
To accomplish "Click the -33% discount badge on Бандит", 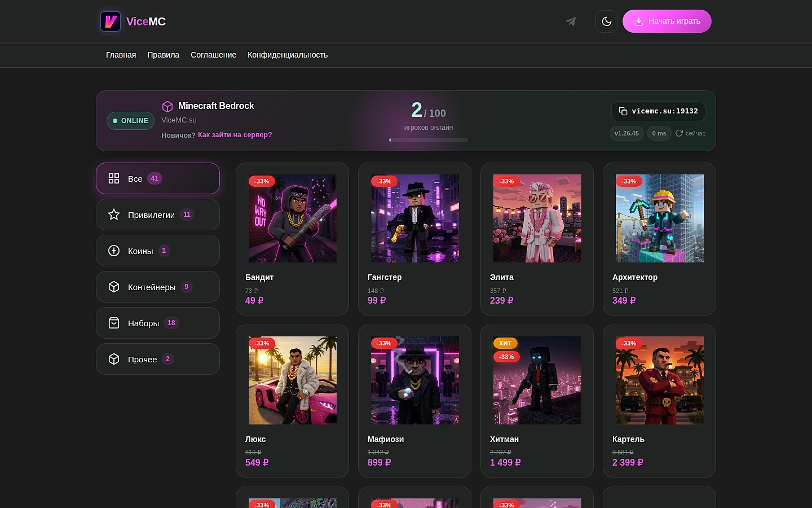I will tap(262, 181).
